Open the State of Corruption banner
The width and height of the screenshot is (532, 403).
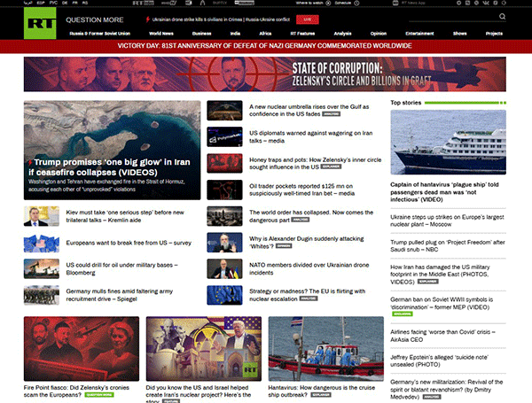[265, 74]
